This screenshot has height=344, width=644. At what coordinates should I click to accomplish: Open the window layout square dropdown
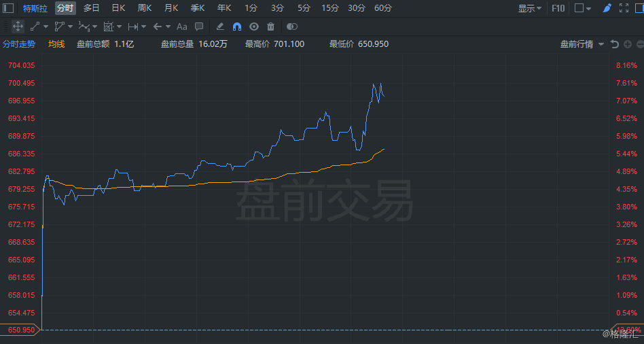point(583,8)
